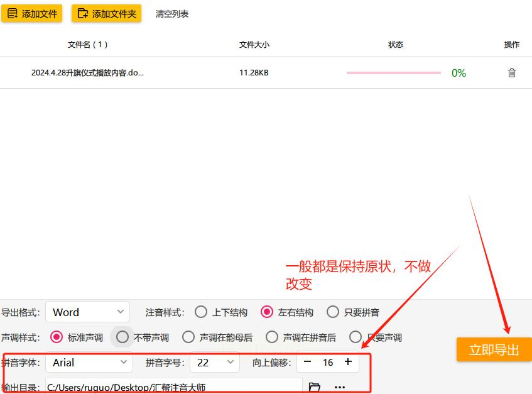
Task: Click the plus icon for upward offset
Action: (x=348, y=362)
